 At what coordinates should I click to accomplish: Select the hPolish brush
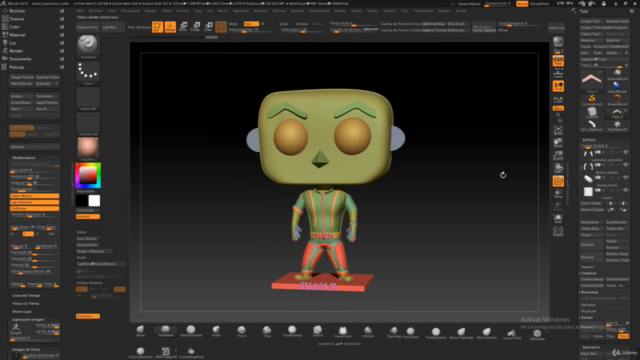(368, 331)
